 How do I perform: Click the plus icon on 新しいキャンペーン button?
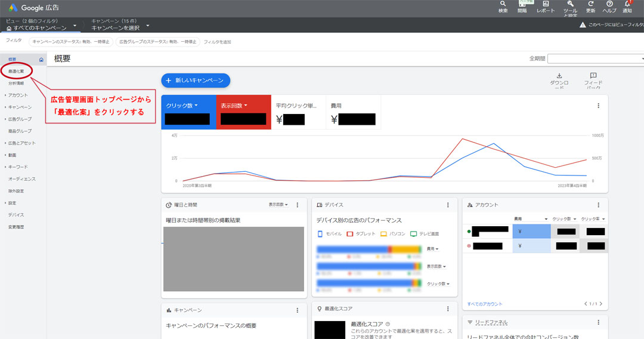[168, 81]
